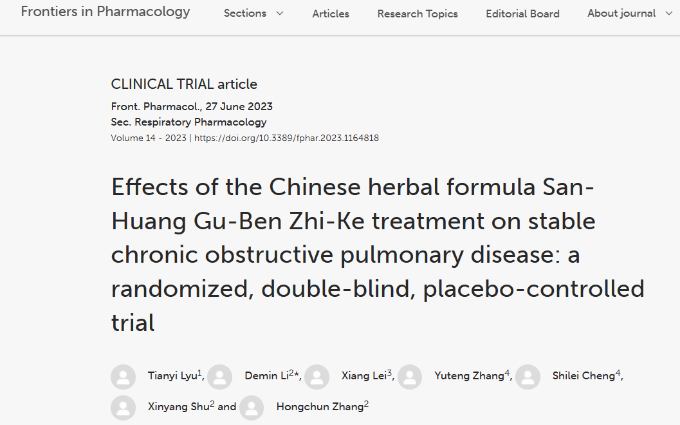
Task: Expand the Sections dropdown menu
Action: pos(253,14)
